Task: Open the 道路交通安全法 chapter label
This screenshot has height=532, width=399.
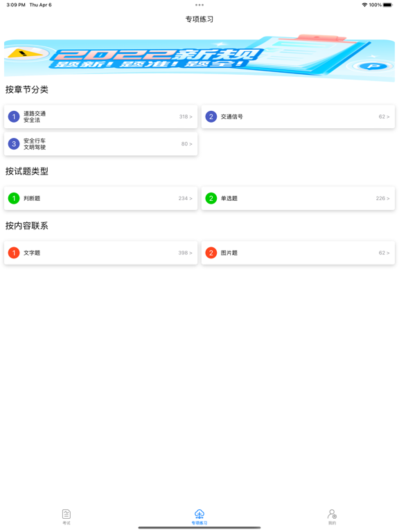Action: coord(35,116)
